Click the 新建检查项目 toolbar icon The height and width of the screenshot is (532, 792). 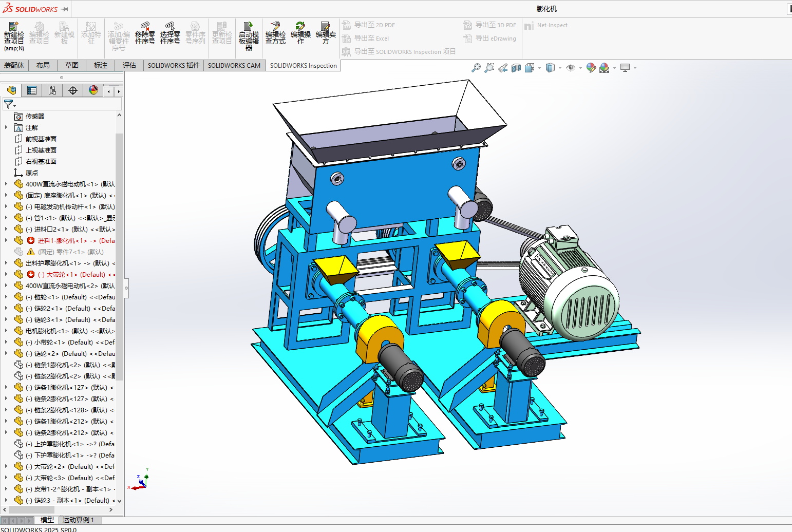pos(14,35)
